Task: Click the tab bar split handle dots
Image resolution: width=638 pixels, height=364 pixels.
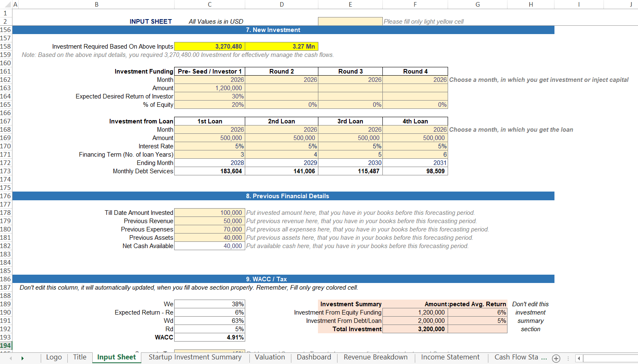Action: 568,358
